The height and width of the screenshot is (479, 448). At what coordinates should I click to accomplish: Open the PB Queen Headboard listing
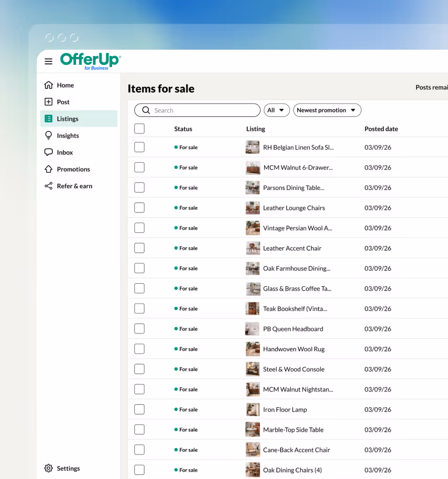pyautogui.click(x=293, y=329)
